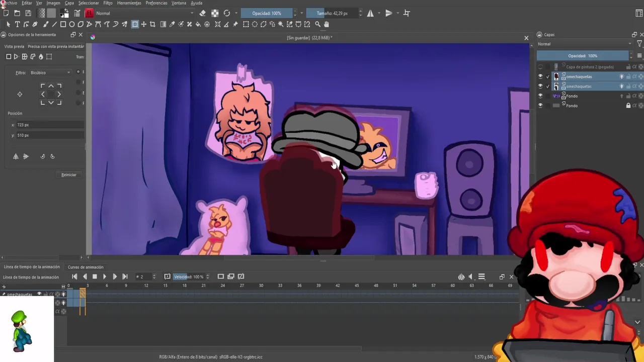Open the Filtro Bicúbico dropdown
Image resolution: width=644 pixels, height=362 pixels.
pos(50,72)
